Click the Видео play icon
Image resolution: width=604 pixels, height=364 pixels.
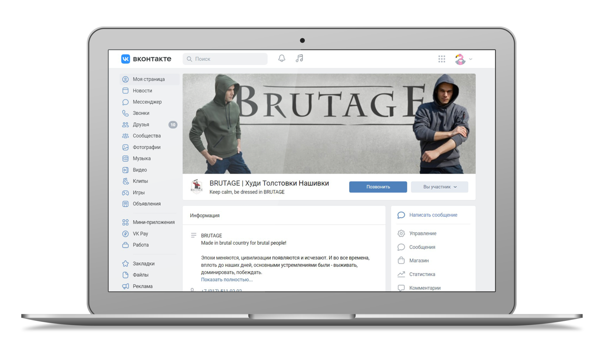[125, 170]
